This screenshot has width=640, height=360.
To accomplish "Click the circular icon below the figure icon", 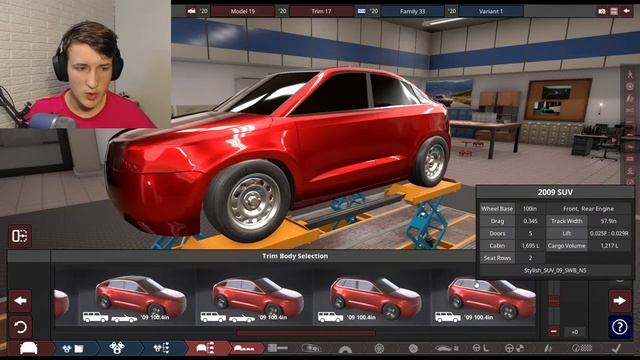I will coord(630,87).
